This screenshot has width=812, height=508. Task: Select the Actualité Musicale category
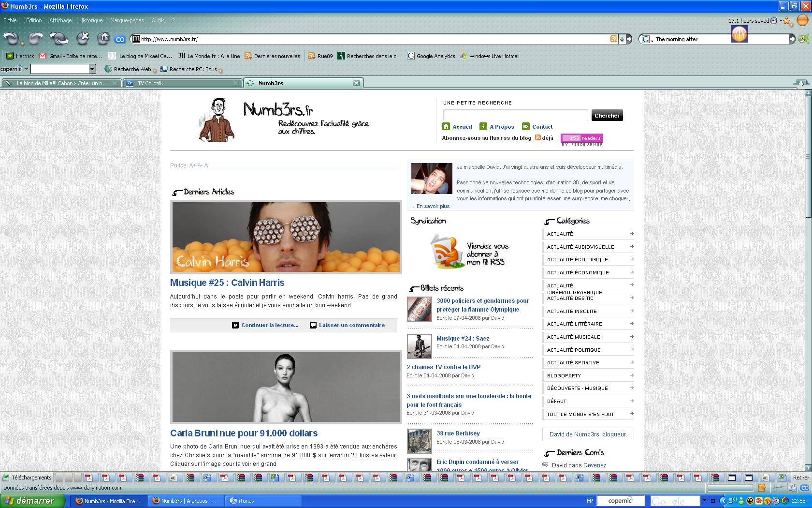tap(588, 337)
